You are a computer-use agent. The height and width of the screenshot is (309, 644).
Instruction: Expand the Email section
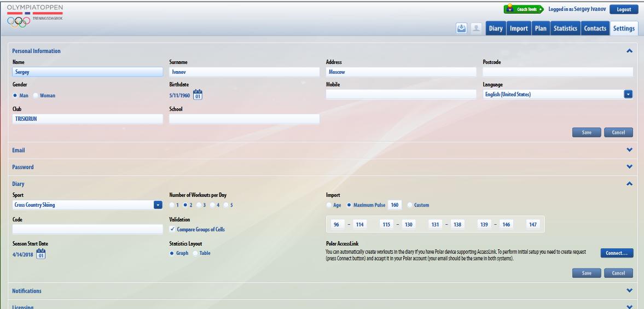pos(629,150)
